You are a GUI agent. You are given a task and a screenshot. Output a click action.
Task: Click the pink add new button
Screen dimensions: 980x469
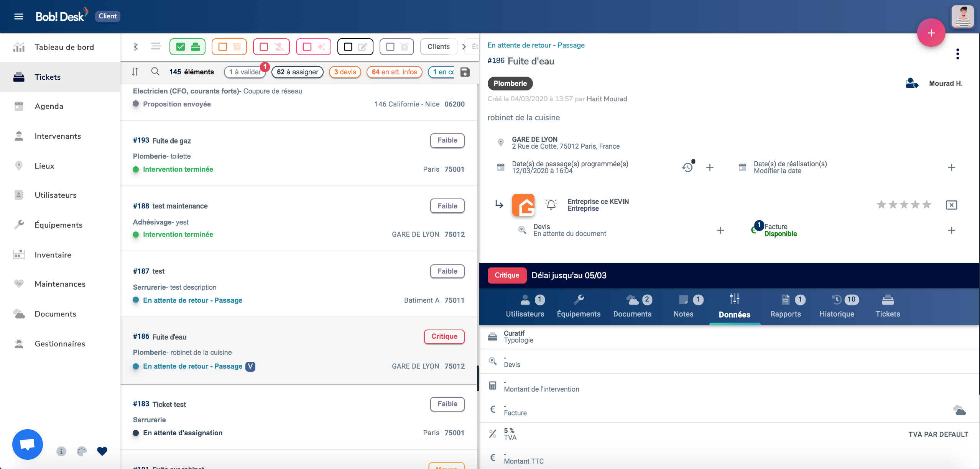tap(931, 33)
